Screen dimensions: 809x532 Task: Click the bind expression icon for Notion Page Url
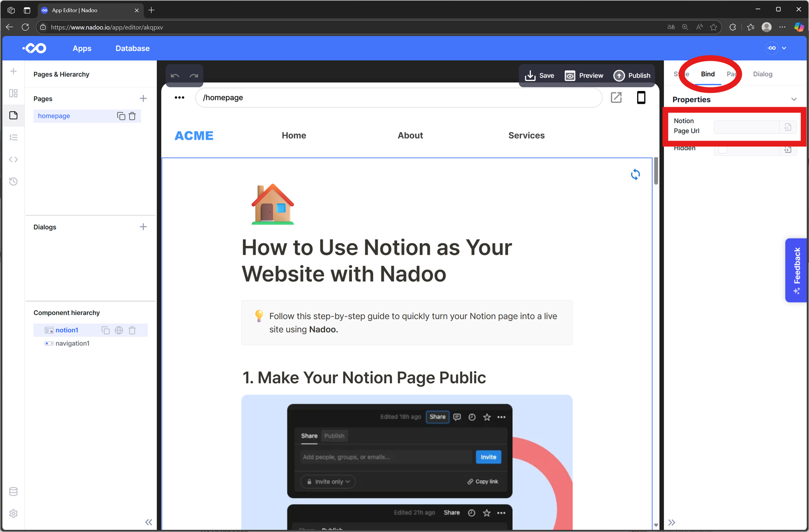click(788, 127)
